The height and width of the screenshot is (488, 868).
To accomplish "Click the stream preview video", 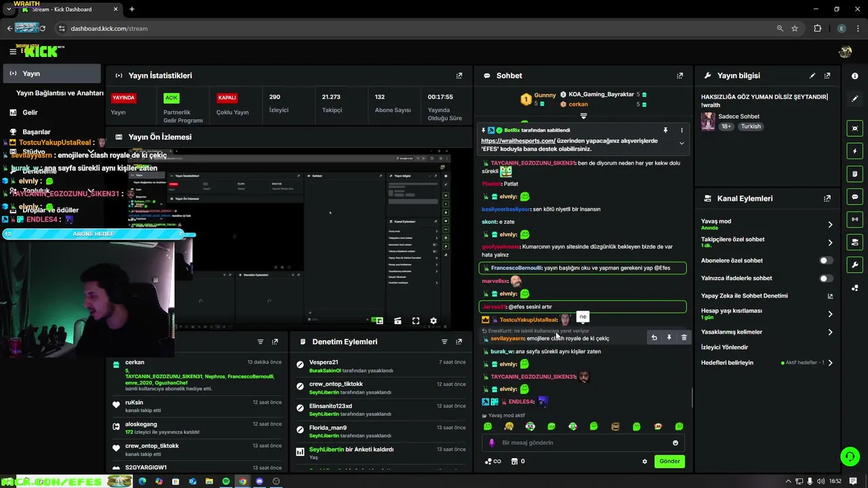I will click(288, 241).
